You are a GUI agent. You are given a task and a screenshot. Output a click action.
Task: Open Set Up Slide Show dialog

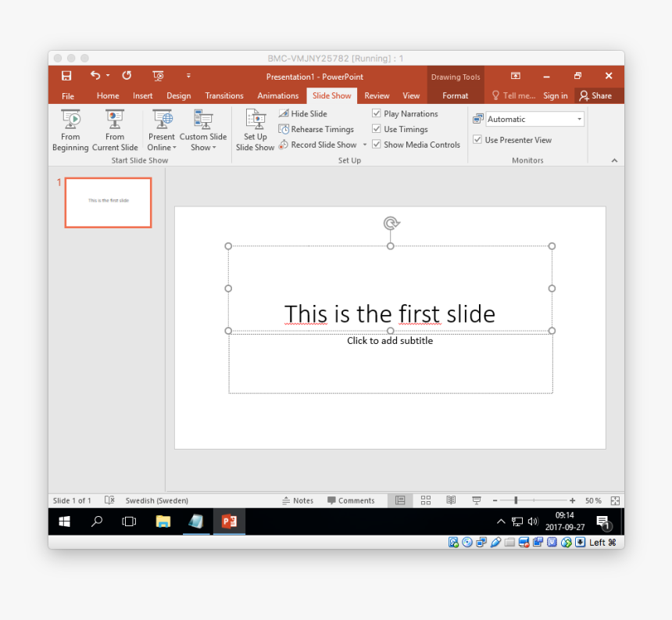pos(256,129)
